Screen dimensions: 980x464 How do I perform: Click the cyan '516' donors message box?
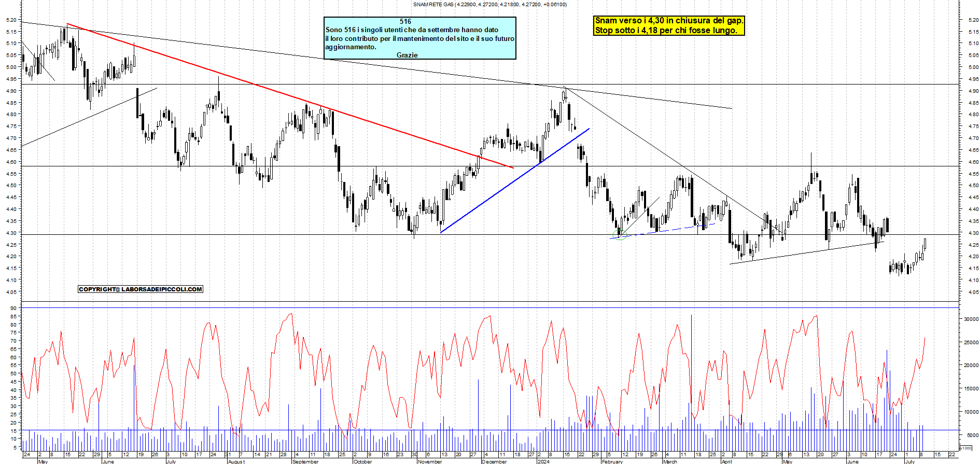[x=420, y=38]
